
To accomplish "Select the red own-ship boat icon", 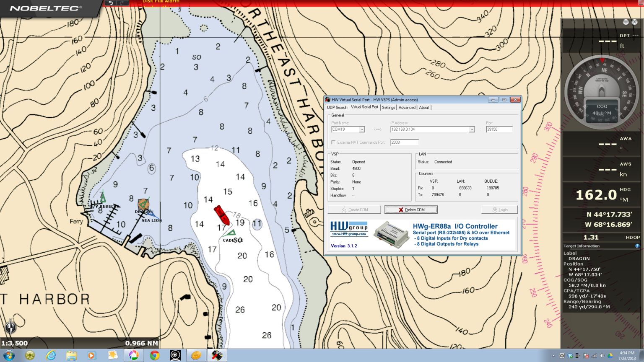I will 221,215.
